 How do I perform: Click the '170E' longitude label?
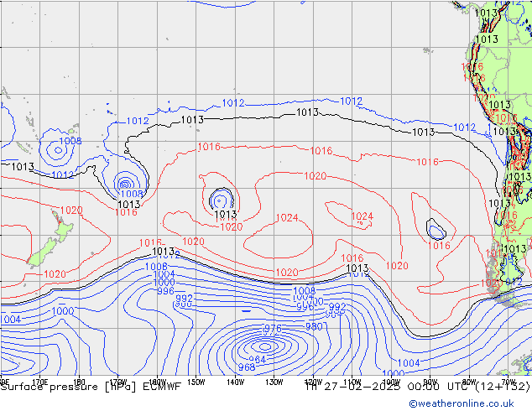click(x=40, y=382)
